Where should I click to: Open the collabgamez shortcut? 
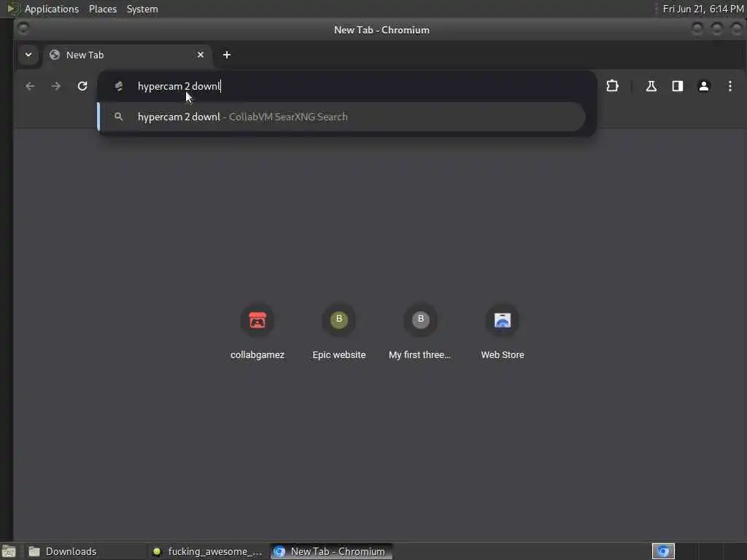coord(258,332)
